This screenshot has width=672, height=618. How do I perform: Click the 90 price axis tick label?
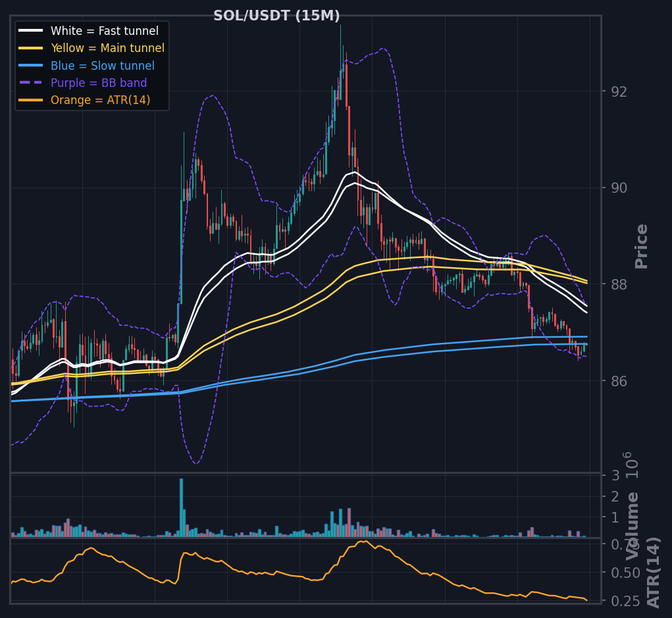pos(619,188)
